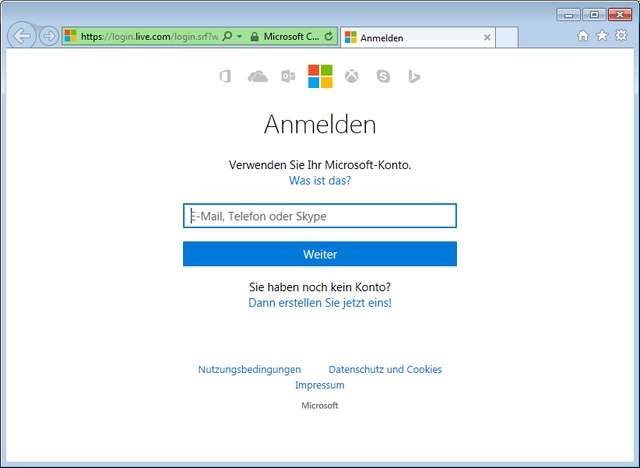
Task: Open Favorites star icon
Action: click(602, 36)
